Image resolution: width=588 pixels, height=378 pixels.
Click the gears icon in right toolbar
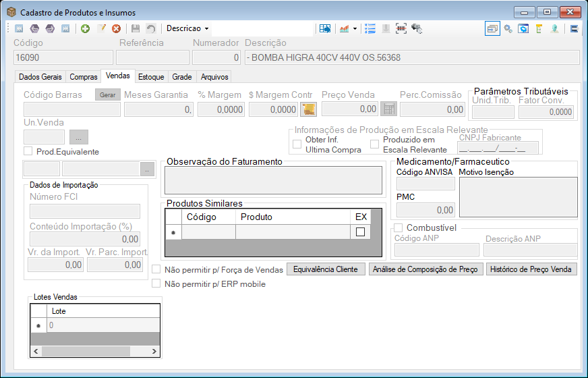[508, 28]
